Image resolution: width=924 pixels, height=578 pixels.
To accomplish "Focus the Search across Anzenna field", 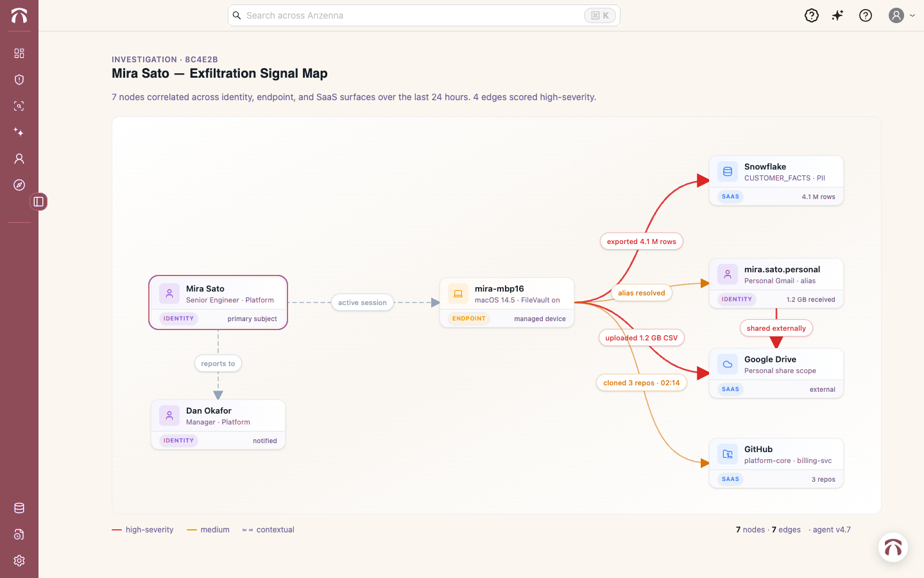I will coord(424,15).
